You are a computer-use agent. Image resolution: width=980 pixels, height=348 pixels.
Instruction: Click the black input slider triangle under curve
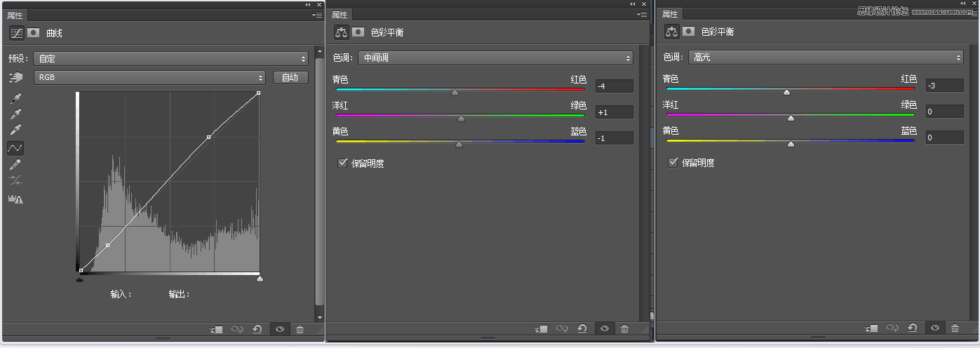click(x=79, y=279)
